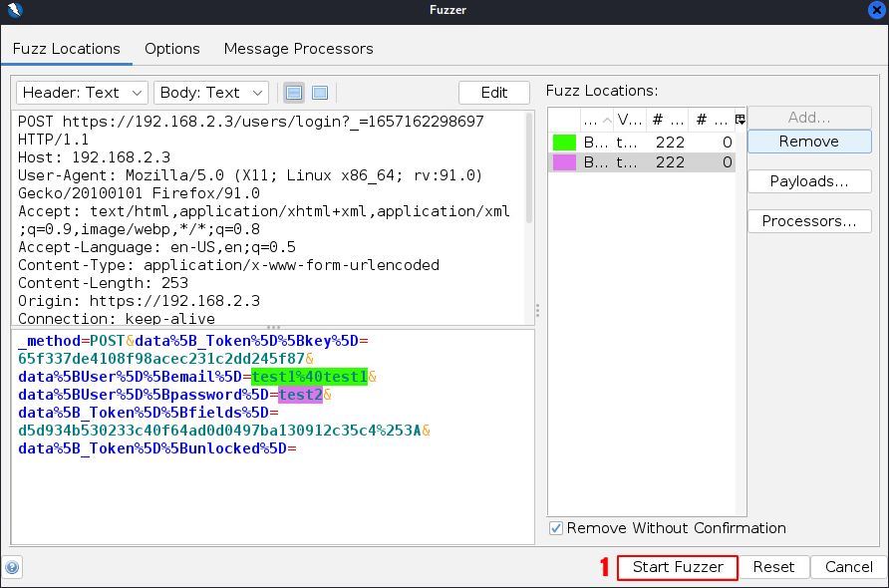Click the Processors... button
The width and height of the screenshot is (889, 588).
pos(809,221)
